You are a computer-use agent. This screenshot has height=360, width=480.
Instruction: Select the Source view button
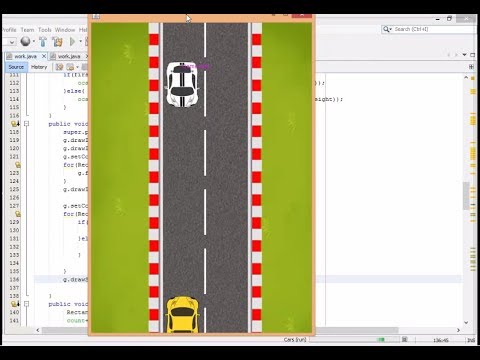[16, 67]
